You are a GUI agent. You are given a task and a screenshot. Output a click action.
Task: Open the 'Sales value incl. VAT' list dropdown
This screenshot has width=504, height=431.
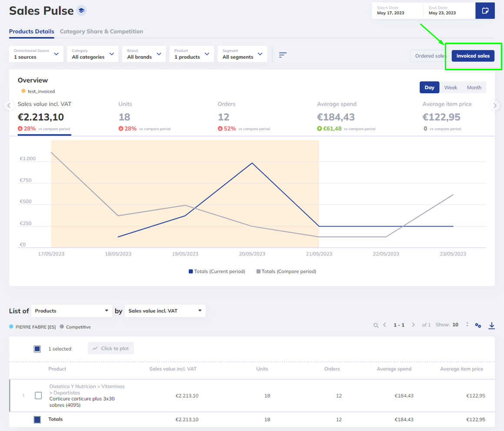[x=165, y=311]
